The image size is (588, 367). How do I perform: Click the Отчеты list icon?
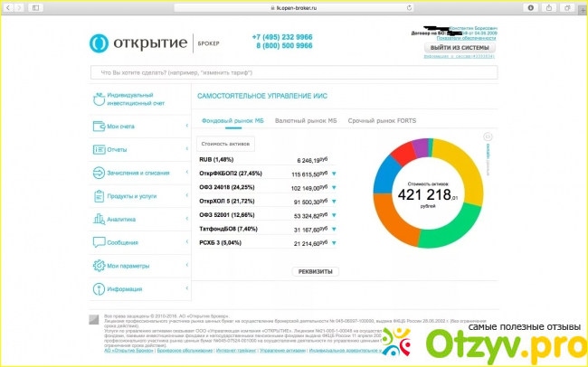tap(98, 149)
